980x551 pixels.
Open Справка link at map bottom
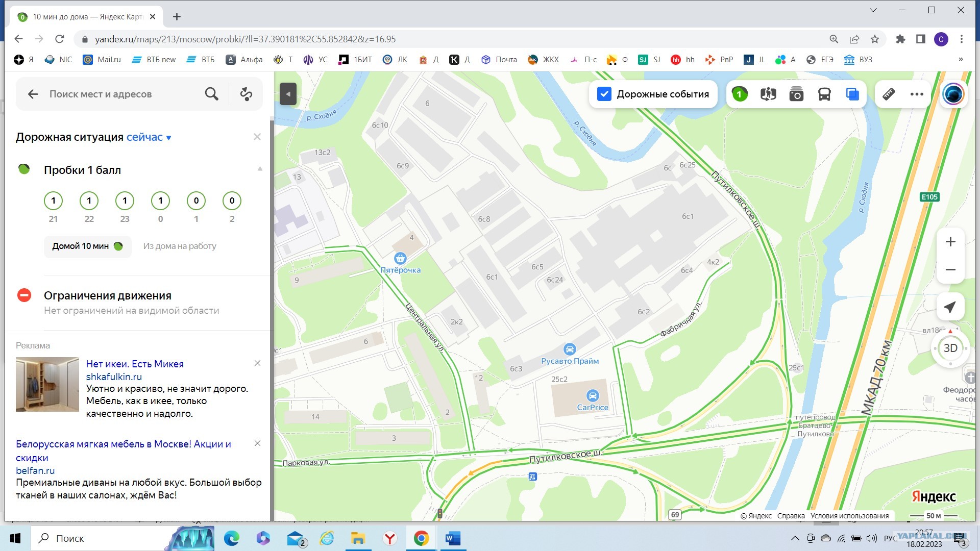coord(791,516)
